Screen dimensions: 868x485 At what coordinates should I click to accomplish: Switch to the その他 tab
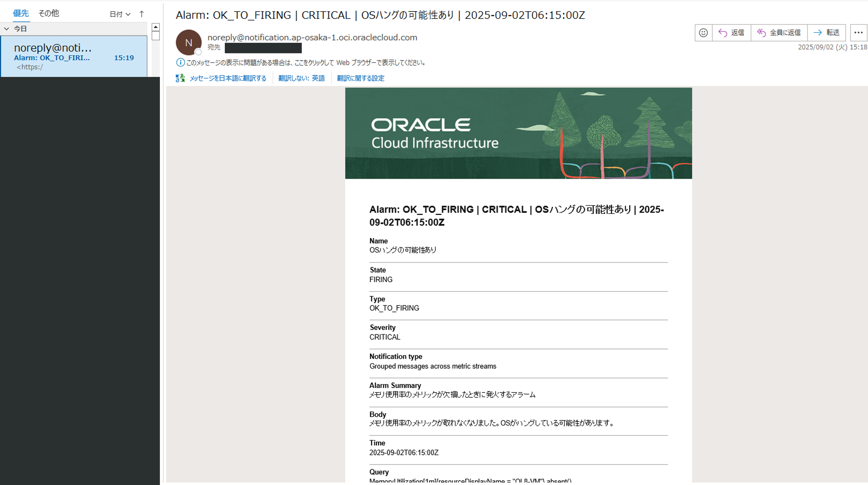[x=49, y=13]
